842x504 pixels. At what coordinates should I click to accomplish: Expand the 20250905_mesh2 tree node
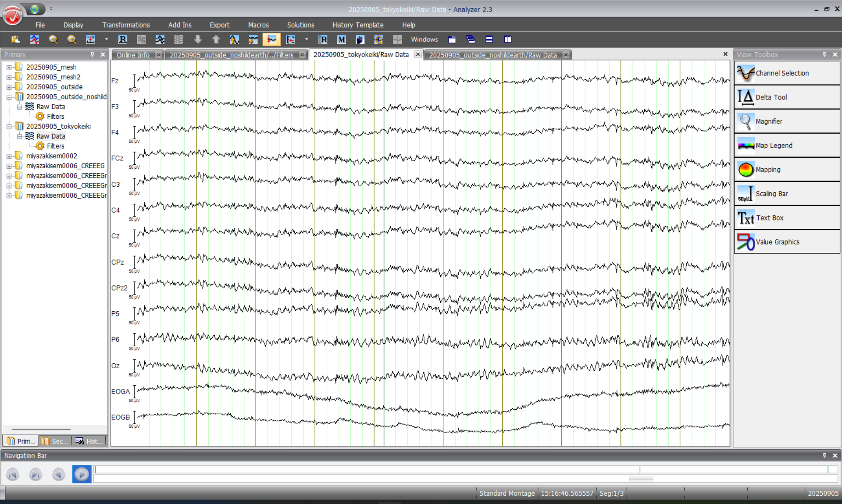coord(9,77)
